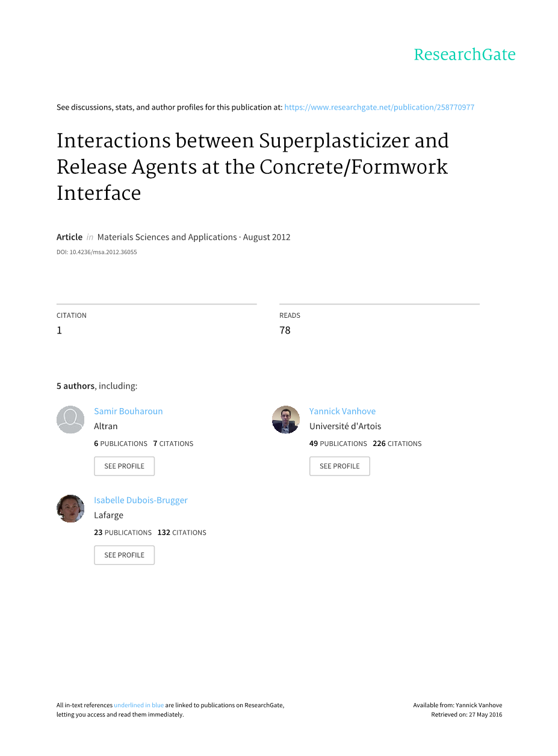This screenshot has height=756, width=558.
Task: Click the ResearchGate logo
Action: 464,55
